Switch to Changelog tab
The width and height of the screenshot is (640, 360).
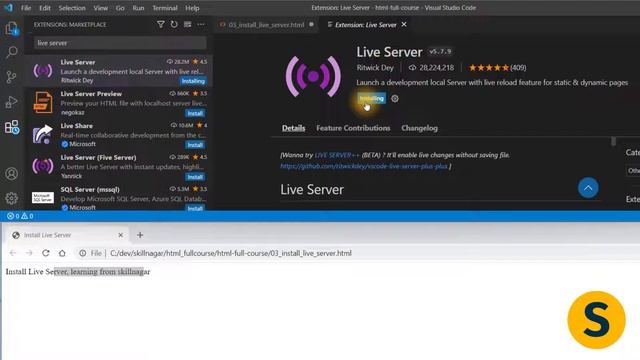click(x=419, y=128)
